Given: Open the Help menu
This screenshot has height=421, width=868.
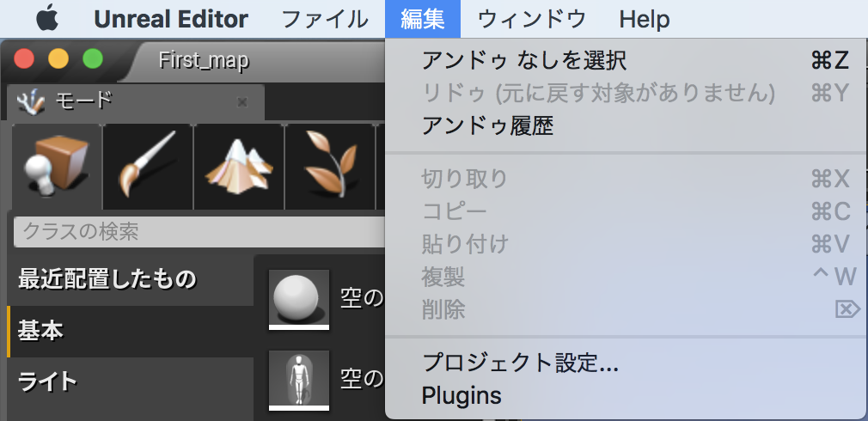Looking at the screenshot, I should click(645, 20).
